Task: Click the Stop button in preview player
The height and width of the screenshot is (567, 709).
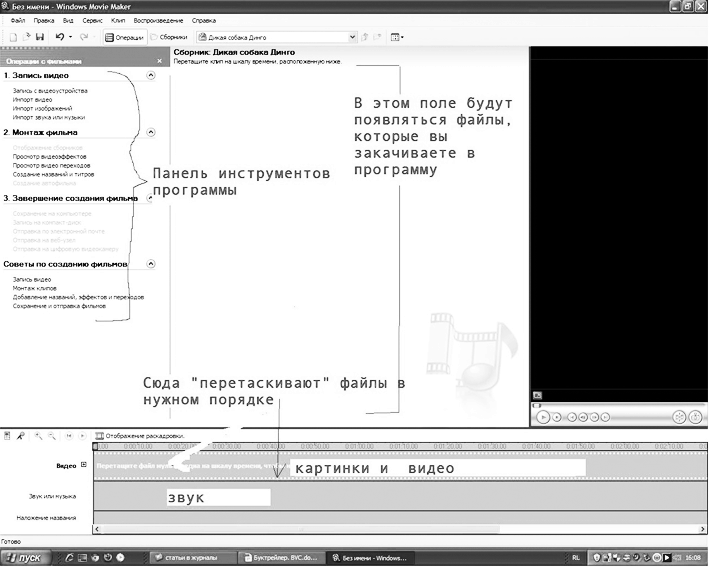Action: click(x=555, y=415)
